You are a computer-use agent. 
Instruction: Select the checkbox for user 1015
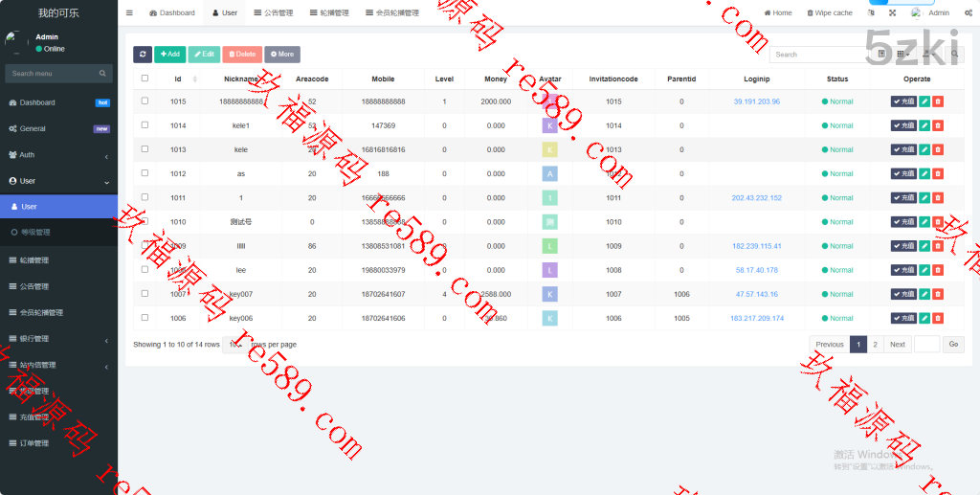click(x=145, y=101)
